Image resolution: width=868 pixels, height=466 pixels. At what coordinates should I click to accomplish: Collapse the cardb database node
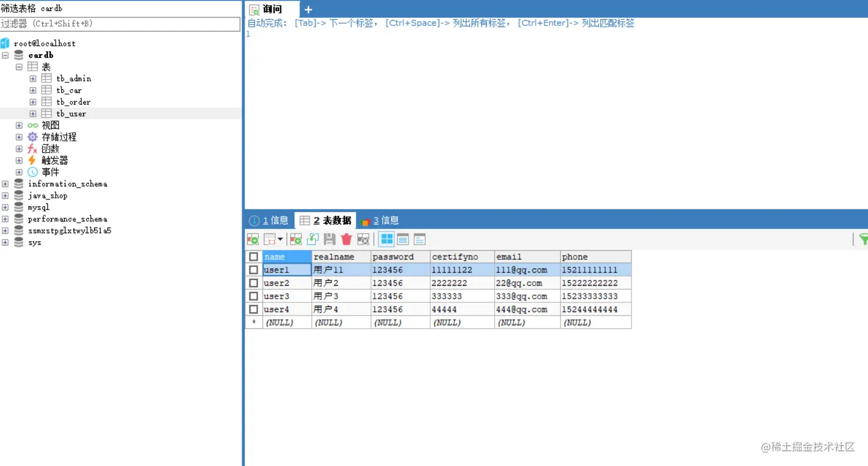[x=5, y=55]
